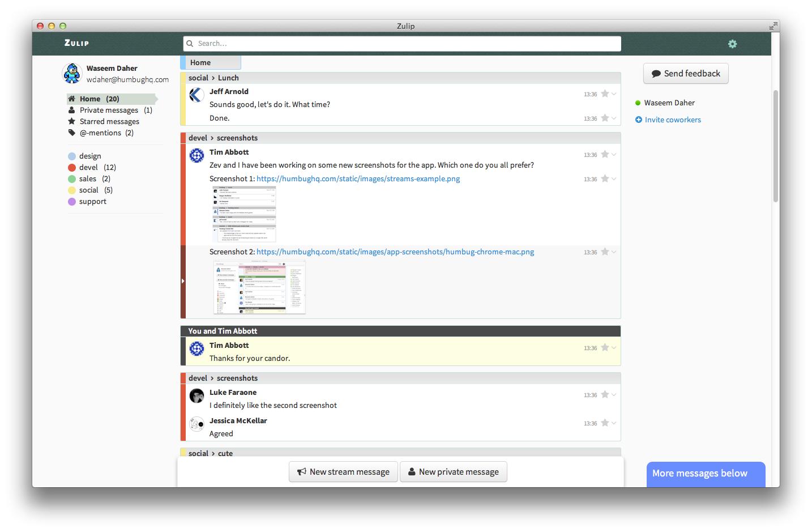812x532 pixels.
Task: Click Tim Abbott's avatar beside 'Zev and I' message
Action: point(196,156)
